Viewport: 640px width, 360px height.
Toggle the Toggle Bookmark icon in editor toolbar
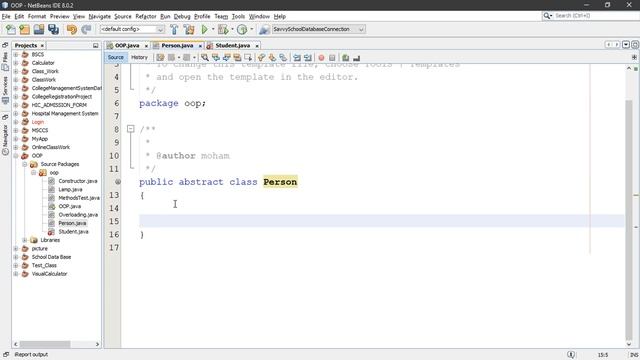283,58
